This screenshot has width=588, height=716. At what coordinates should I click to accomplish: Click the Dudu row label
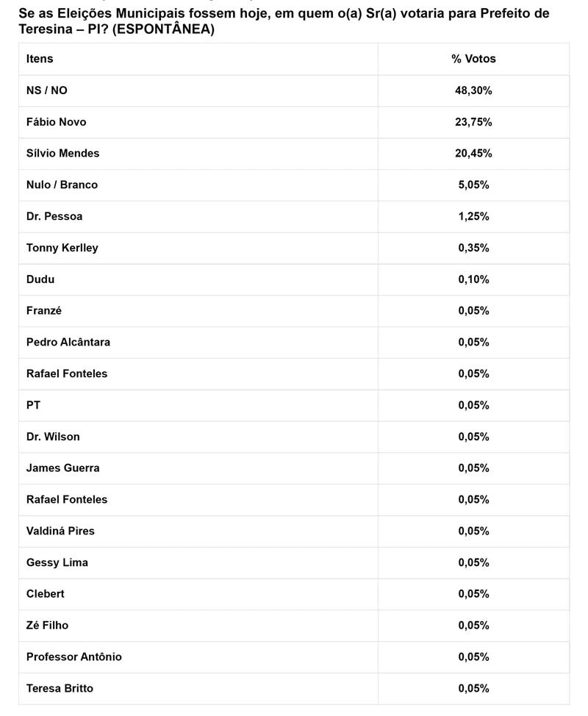[x=40, y=279]
